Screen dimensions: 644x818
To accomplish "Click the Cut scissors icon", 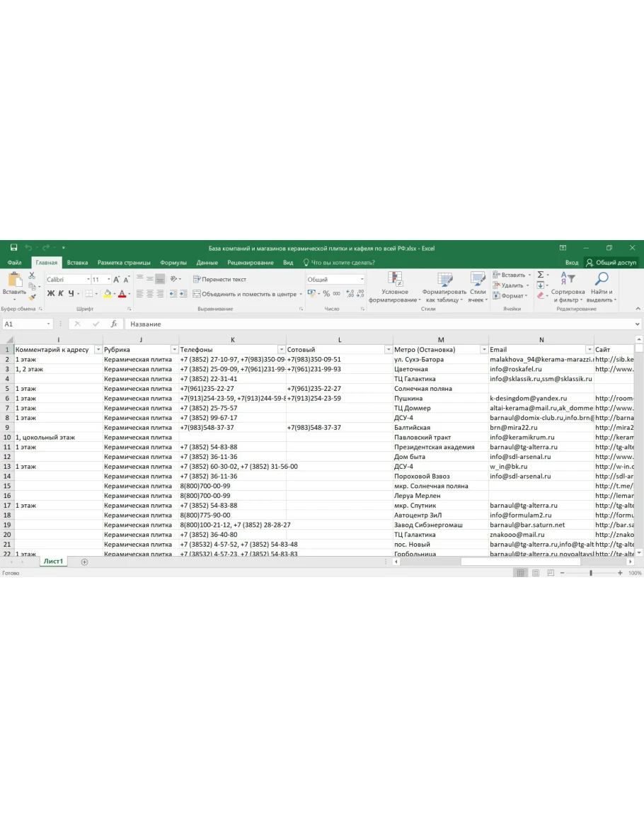I will [33, 275].
